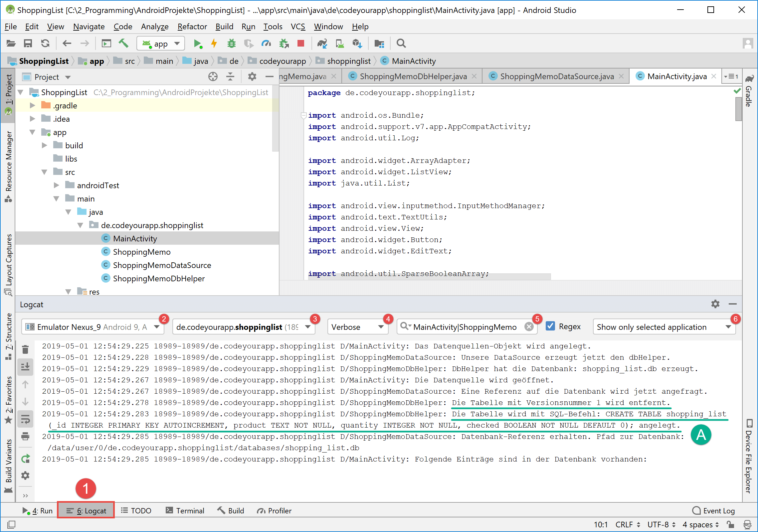Restart logcat with the green restart icon
758x532 pixels.
[x=25, y=459]
